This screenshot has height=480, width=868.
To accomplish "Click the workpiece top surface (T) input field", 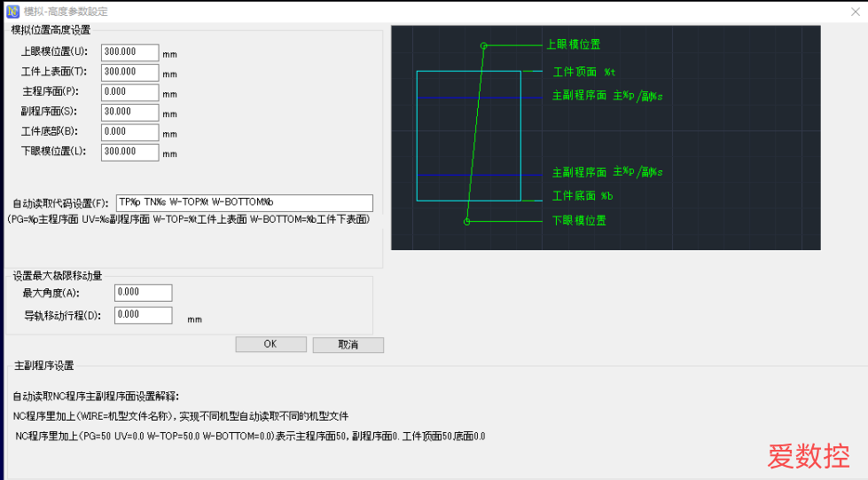I will 130,72.
